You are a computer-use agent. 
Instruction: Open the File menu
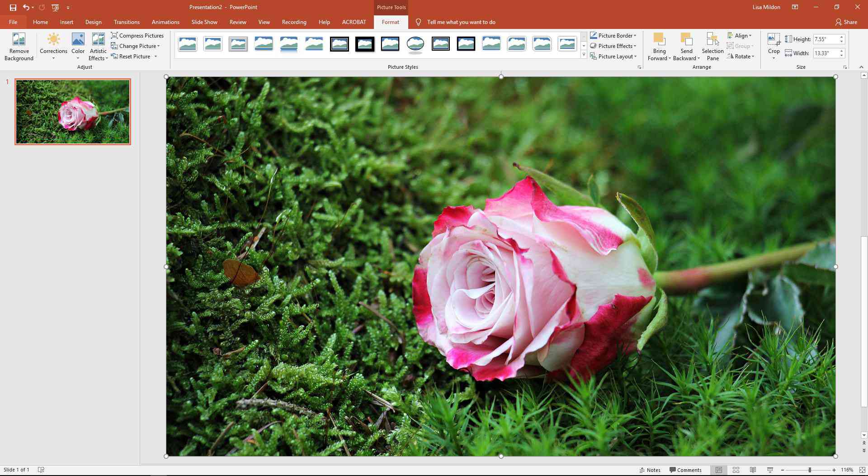tap(13, 22)
